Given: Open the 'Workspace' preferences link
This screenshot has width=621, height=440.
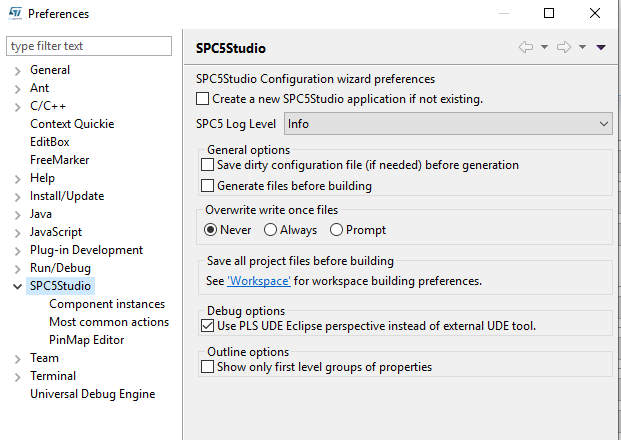Looking at the screenshot, I should [259, 281].
